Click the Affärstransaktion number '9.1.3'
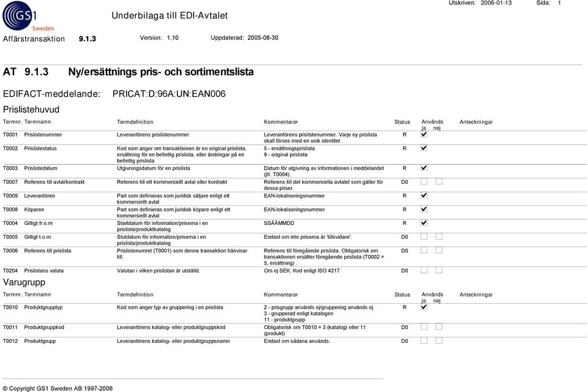 point(88,39)
